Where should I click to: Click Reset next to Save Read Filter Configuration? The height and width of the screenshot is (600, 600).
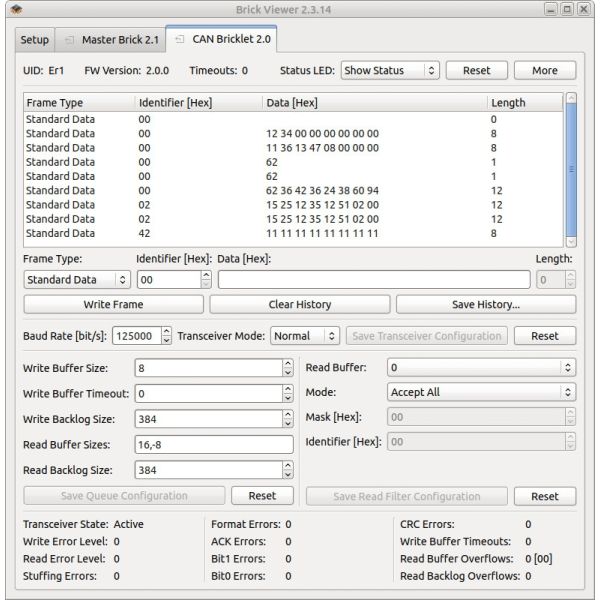pos(545,497)
